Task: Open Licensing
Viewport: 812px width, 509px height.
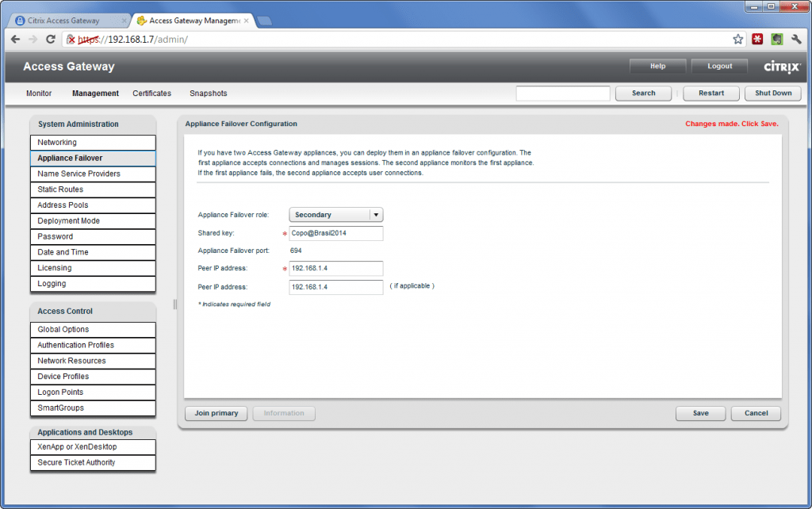Action: [x=93, y=268]
